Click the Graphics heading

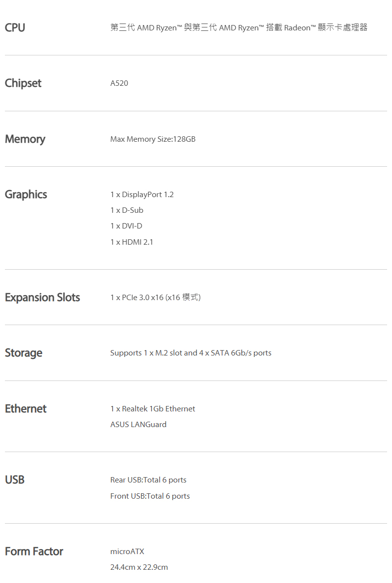pos(26,195)
